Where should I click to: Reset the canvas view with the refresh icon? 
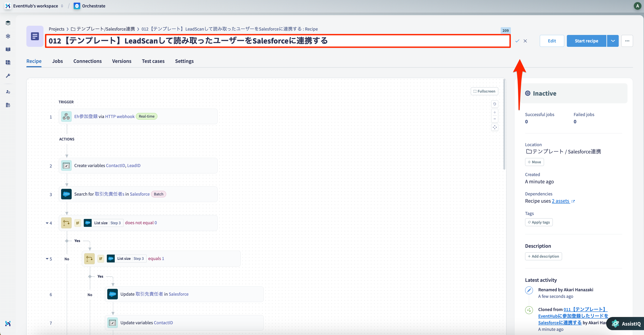coord(495,104)
